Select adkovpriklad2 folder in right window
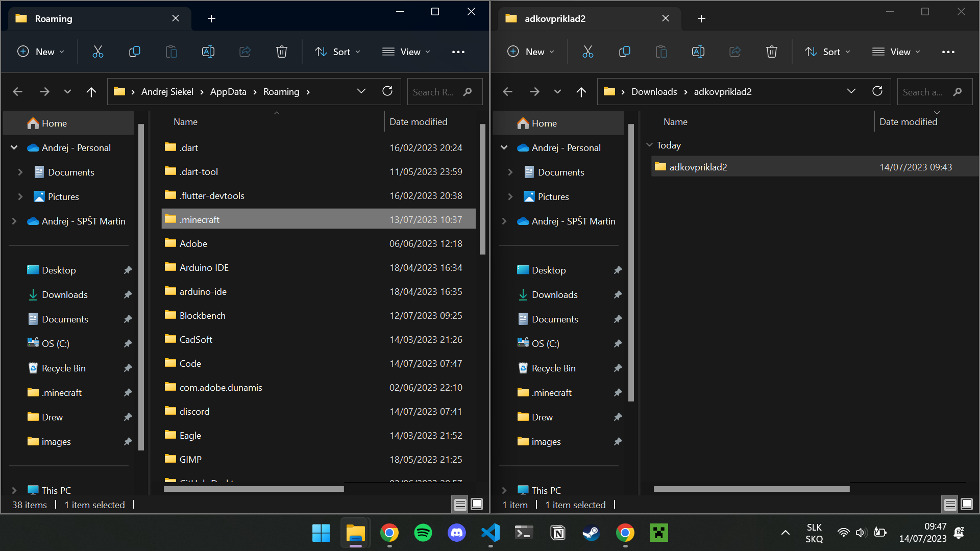 pyautogui.click(x=815, y=167)
